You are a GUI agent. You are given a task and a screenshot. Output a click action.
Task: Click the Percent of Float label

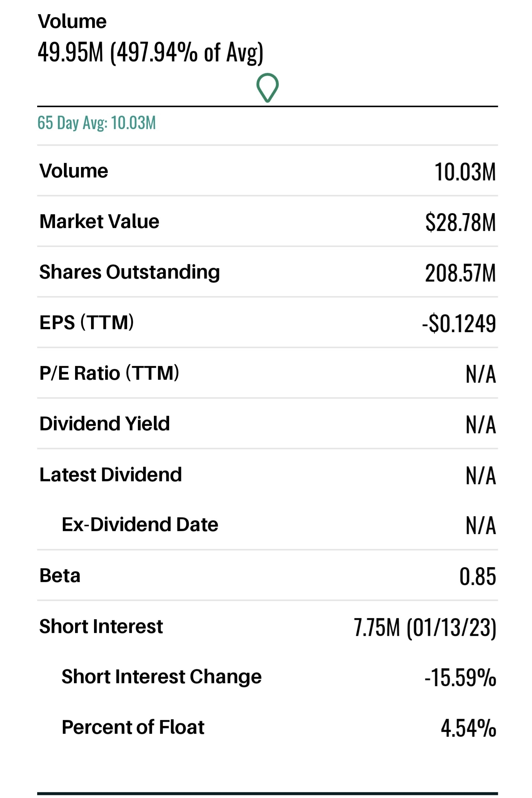133,727
